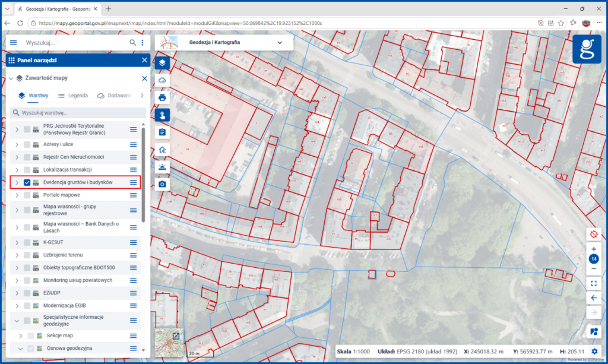
Task: Expand PRG Jednostki Terytorialne layer group
Action: [17, 129]
